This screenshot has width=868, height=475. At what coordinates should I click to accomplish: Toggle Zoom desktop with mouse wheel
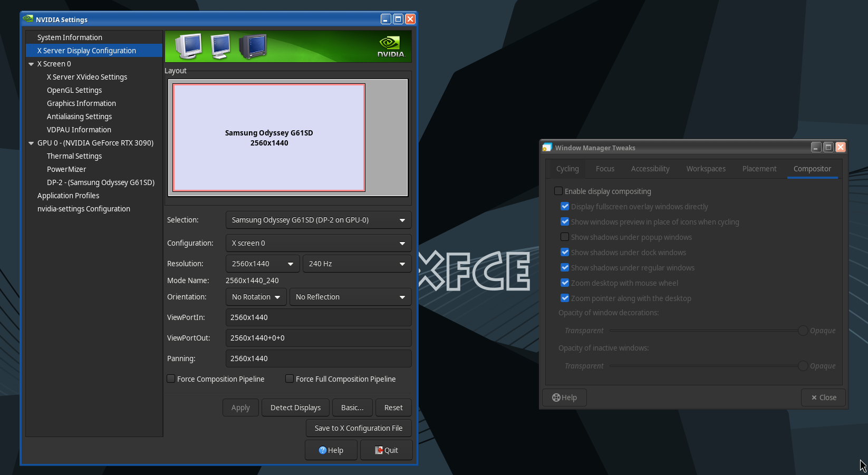pyautogui.click(x=565, y=283)
